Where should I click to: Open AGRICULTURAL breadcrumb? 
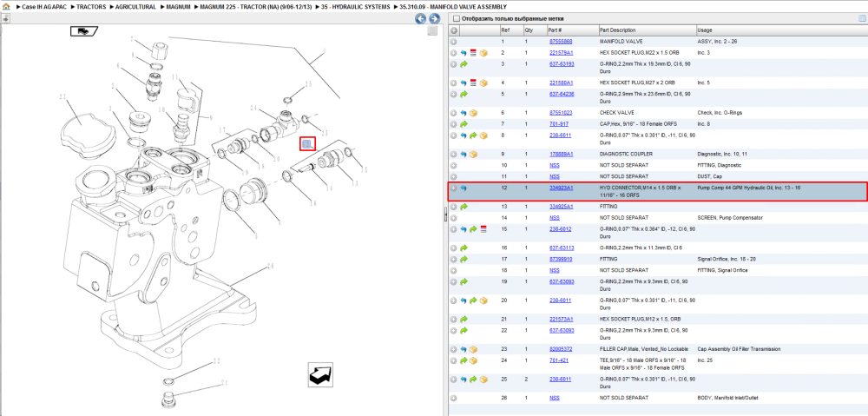[x=135, y=7]
